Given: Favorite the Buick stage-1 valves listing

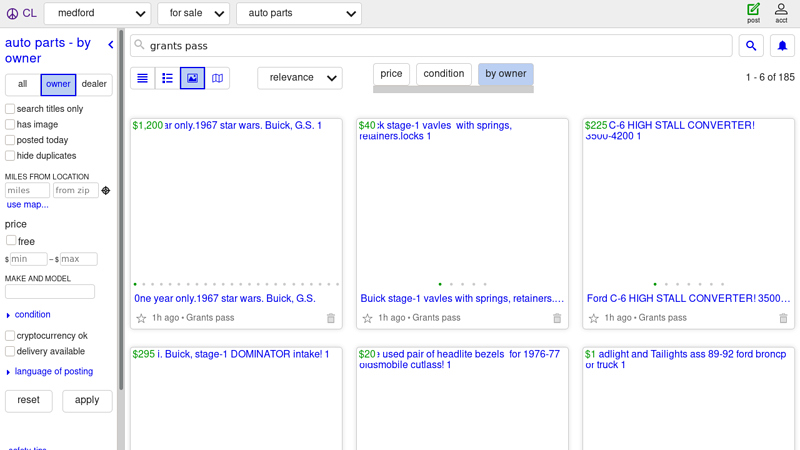Looking at the screenshot, I should [x=367, y=318].
